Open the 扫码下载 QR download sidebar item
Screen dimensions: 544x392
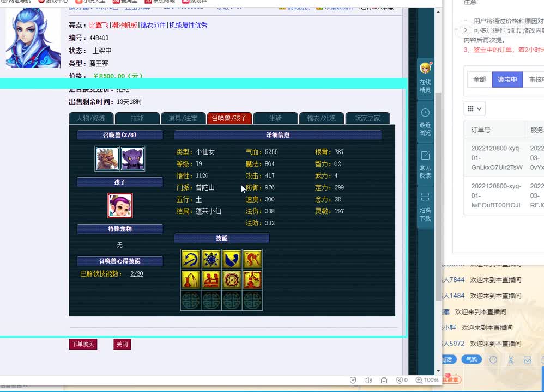pyautogui.click(x=425, y=207)
